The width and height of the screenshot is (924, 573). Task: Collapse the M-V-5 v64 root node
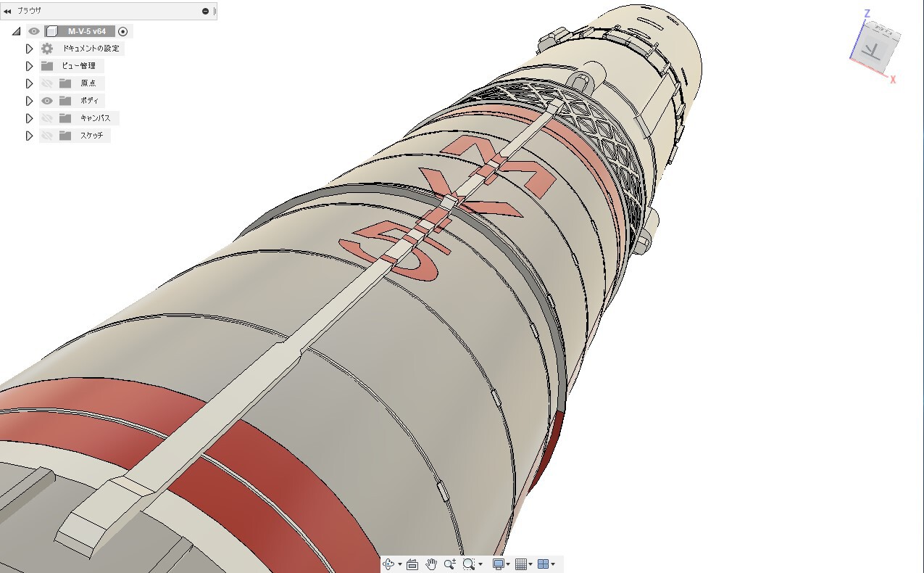(16, 31)
